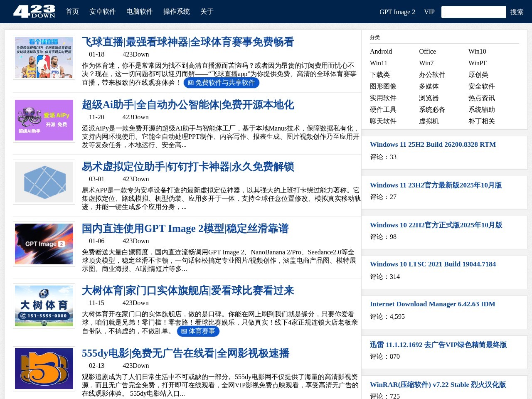Click the 体育赛事 category tag
This screenshot has height=399, width=532.
click(198, 331)
